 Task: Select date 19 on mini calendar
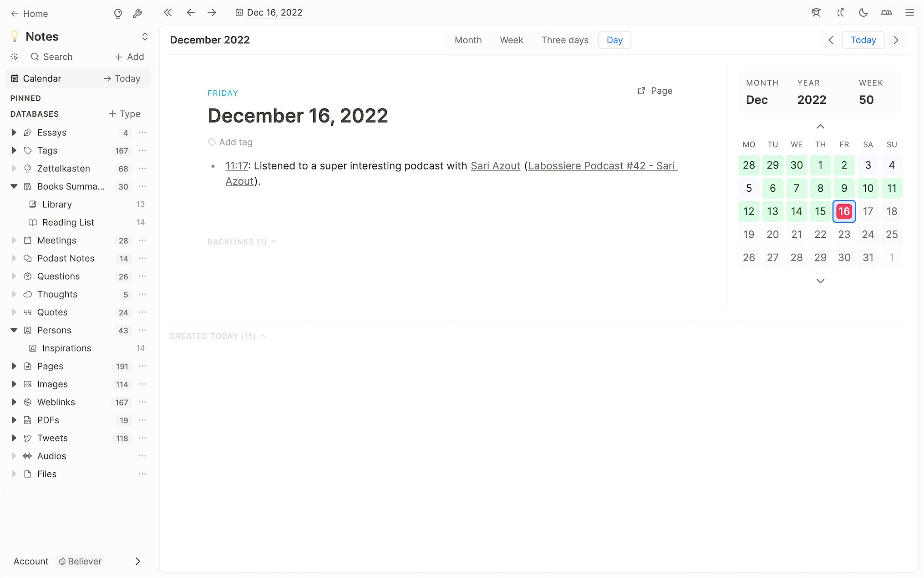748,234
